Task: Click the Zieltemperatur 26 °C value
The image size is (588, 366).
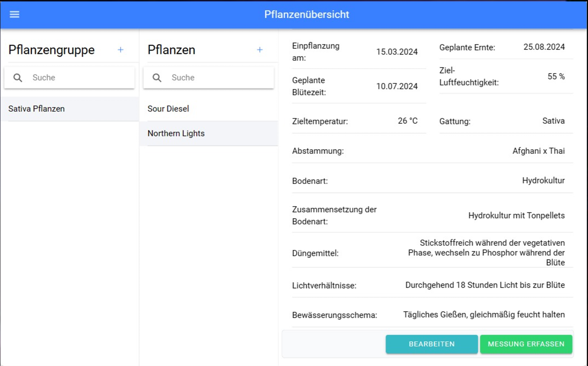Action: tap(407, 121)
